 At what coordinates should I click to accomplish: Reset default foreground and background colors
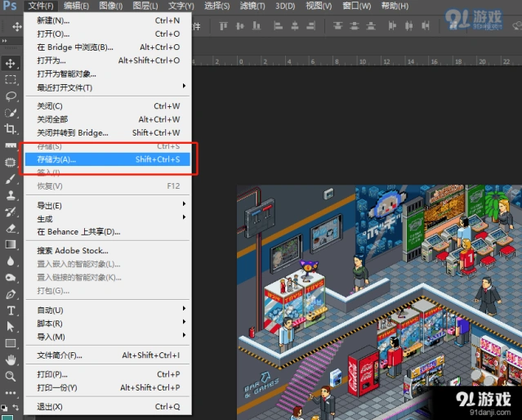pyautogui.click(x=4, y=407)
